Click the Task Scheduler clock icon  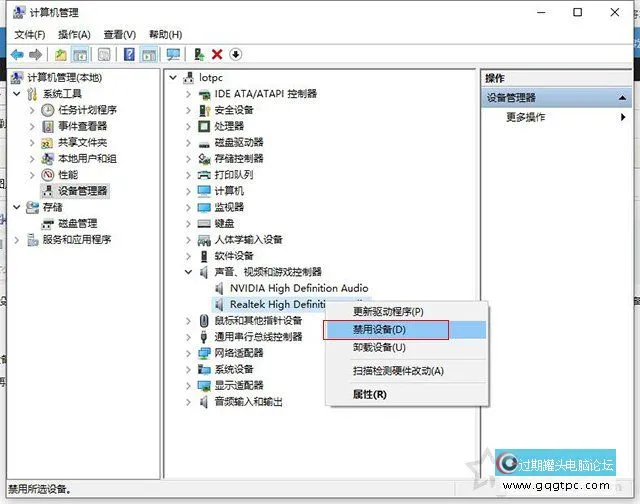tap(48, 110)
